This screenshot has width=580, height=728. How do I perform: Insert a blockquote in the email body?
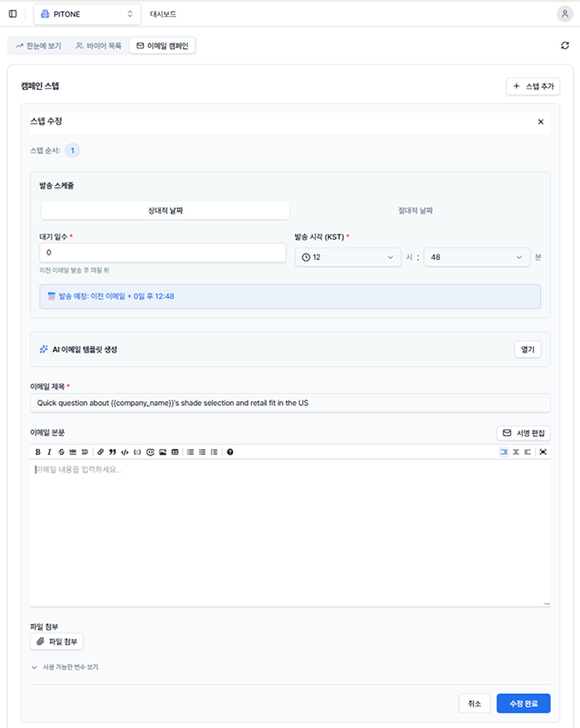pos(112,452)
